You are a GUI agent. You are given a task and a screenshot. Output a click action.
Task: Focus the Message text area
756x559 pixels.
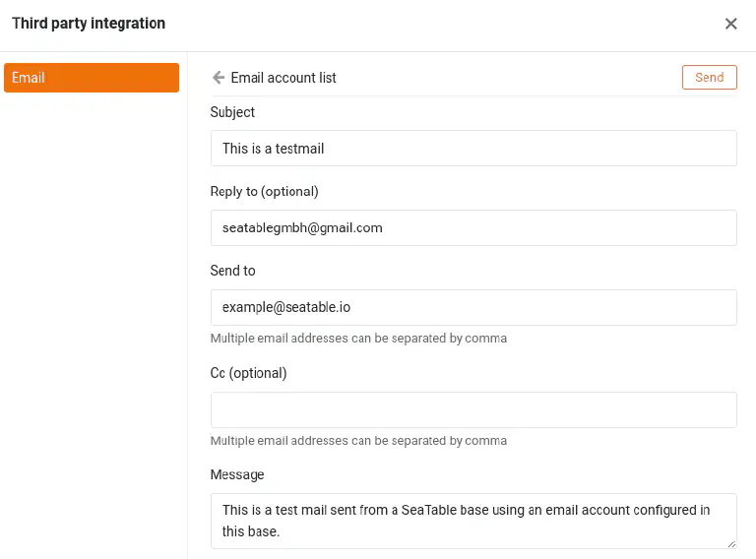[473, 521]
